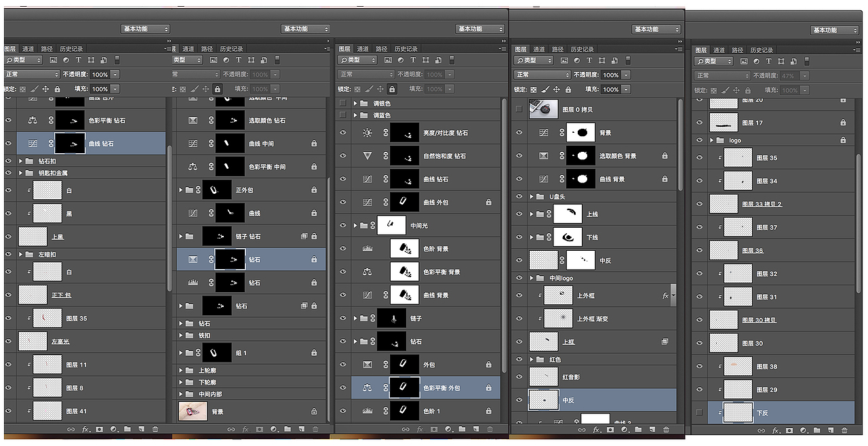
Task: Filter pixel layers in the first layers panel
Action: [x=54, y=60]
